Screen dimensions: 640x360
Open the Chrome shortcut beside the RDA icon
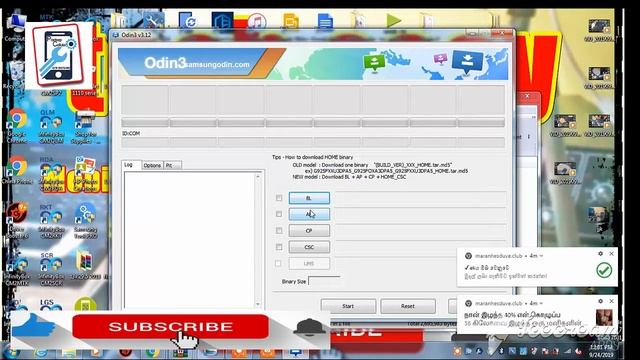(17, 171)
